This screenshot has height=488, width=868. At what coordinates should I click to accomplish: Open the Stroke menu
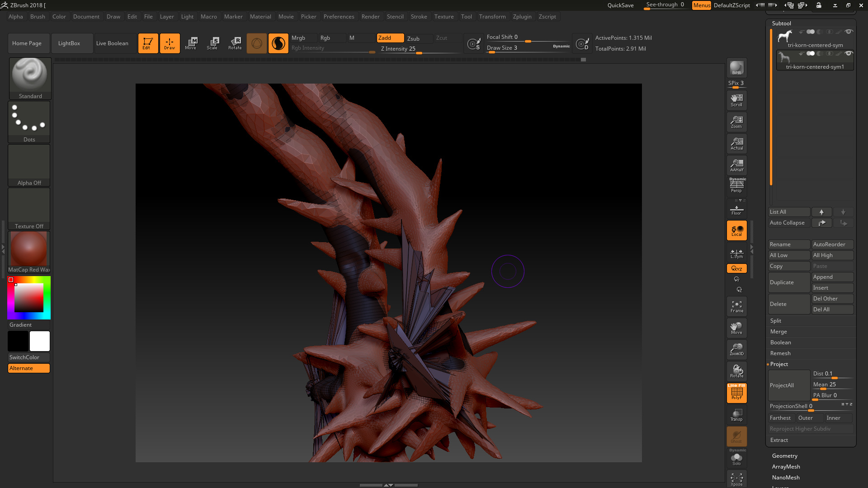419,17
